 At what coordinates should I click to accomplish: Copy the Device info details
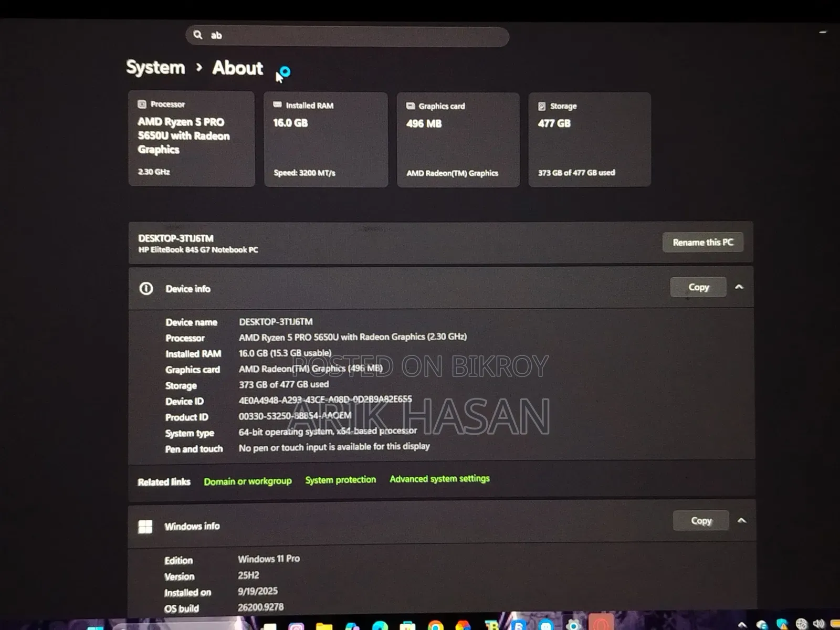[698, 287]
